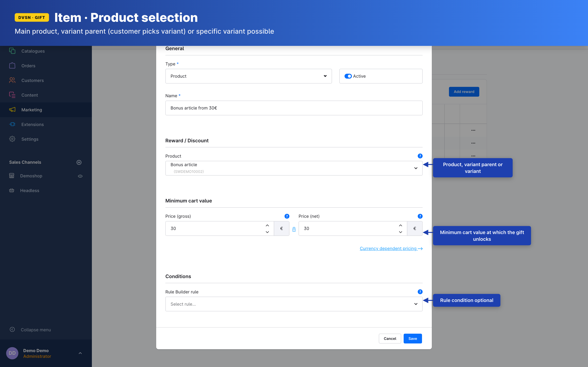
Task: Open the Type dropdown showing Product
Action: tap(248, 76)
